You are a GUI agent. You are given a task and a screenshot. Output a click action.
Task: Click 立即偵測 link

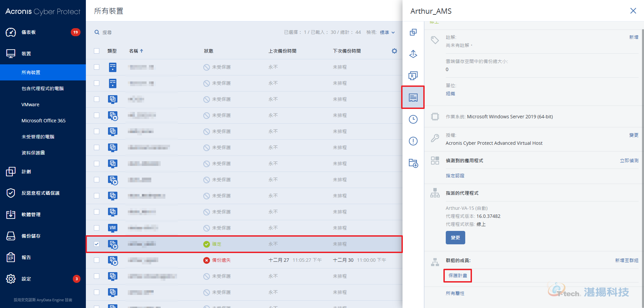(x=629, y=161)
